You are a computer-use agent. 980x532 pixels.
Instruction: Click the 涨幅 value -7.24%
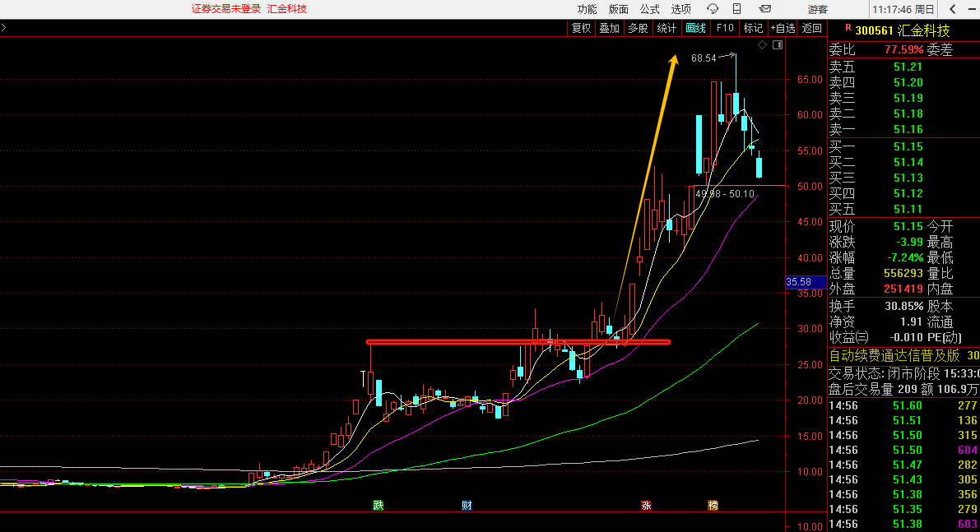point(905,258)
